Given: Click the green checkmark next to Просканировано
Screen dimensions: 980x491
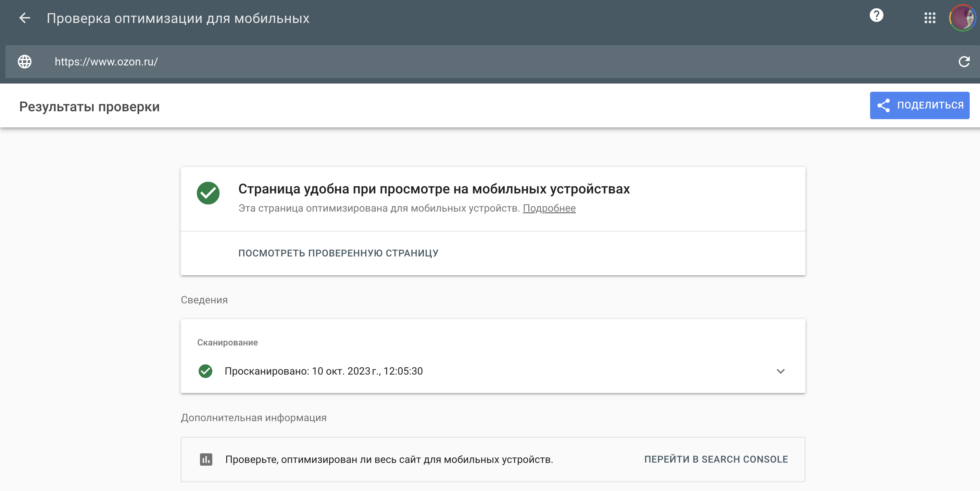Looking at the screenshot, I should coord(205,371).
